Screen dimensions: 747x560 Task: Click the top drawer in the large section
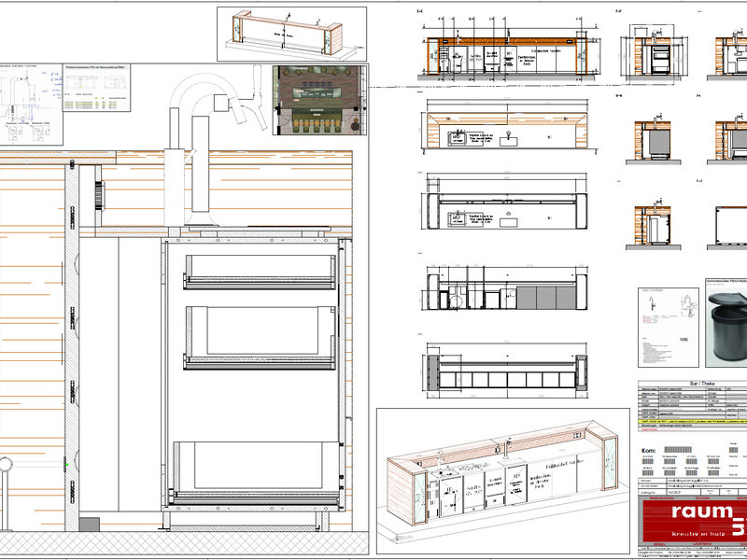click(x=260, y=272)
